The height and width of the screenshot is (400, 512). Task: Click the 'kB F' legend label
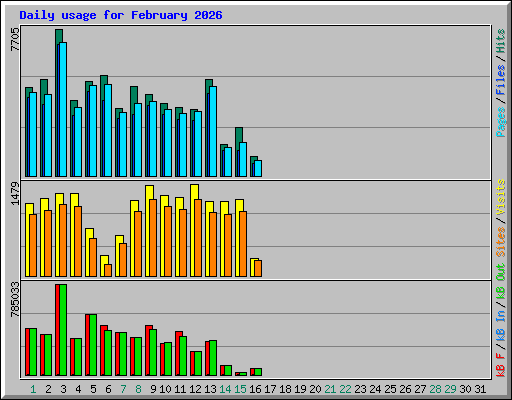(501, 365)
